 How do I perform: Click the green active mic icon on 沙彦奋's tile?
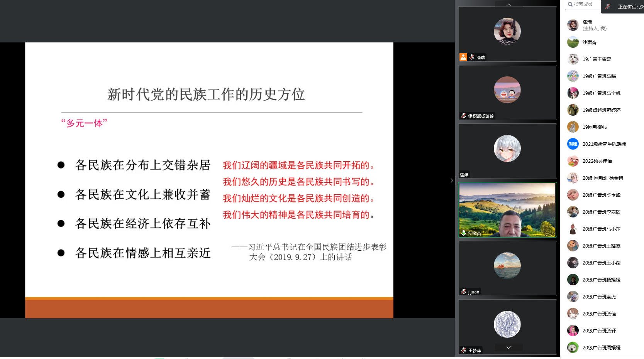[464, 233]
